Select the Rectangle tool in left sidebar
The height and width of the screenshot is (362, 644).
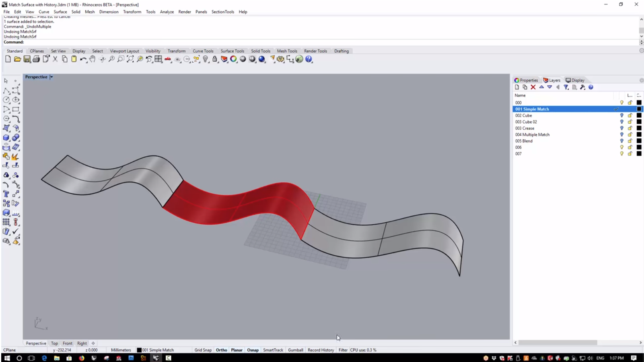[16, 110]
